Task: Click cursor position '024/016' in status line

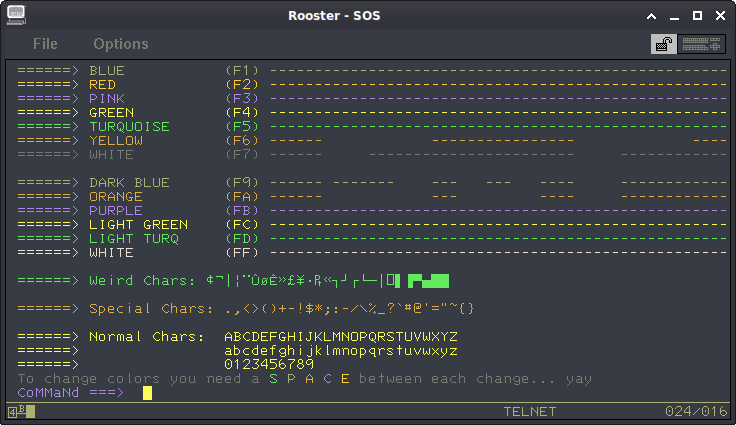Action: pos(696,412)
